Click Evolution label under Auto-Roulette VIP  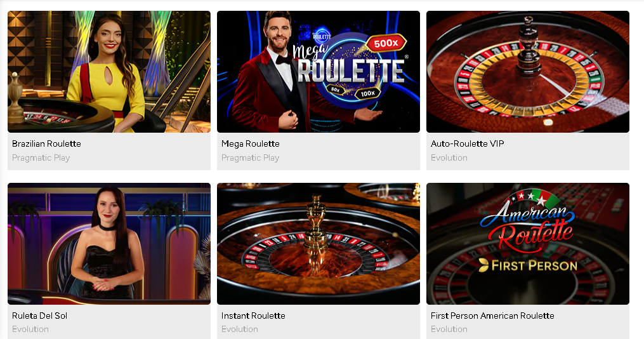click(449, 158)
